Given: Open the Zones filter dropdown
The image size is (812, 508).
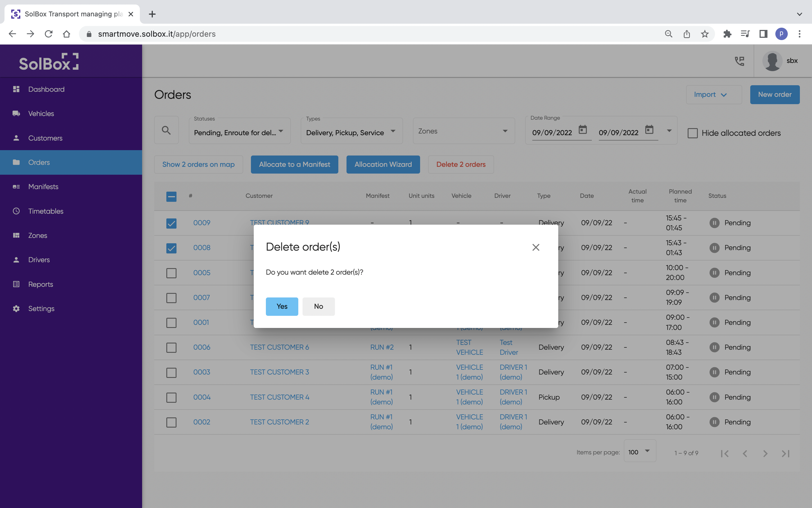Looking at the screenshot, I should pyautogui.click(x=464, y=131).
